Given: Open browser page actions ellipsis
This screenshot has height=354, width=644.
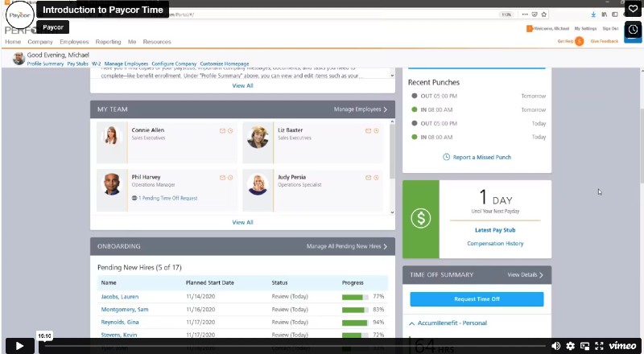Looking at the screenshot, I should (525, 14).
